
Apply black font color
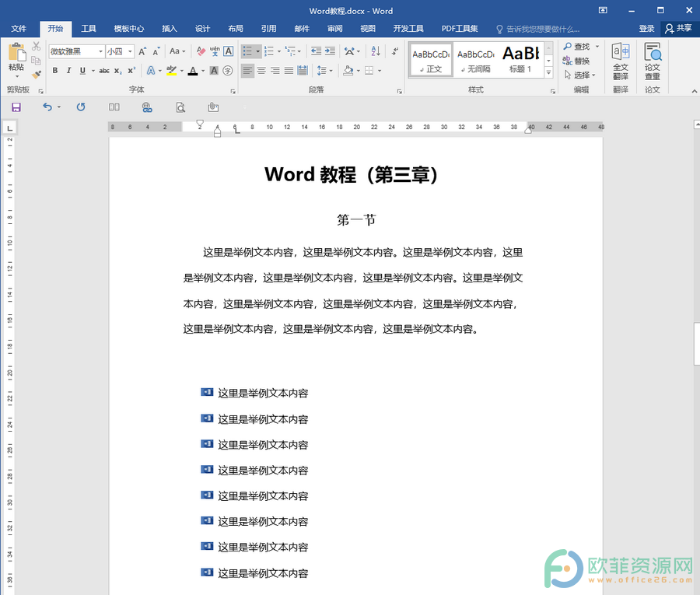click(x=193, y=71)
